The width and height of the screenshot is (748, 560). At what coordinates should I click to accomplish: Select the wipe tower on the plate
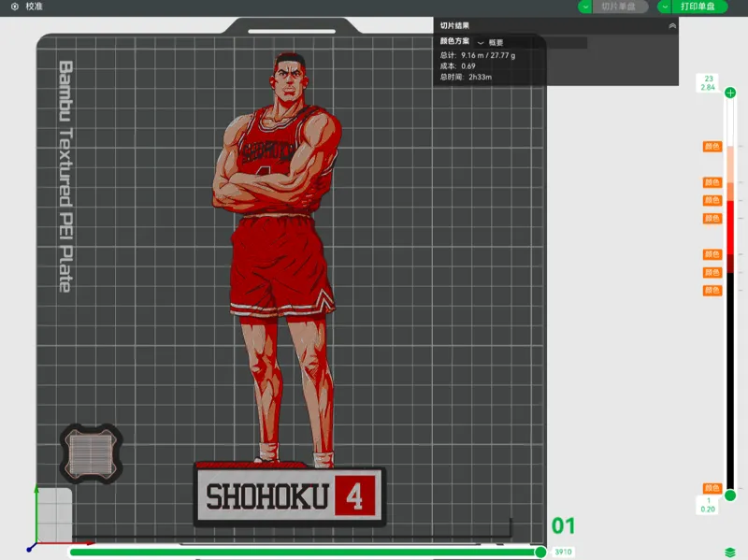point(91,453)
